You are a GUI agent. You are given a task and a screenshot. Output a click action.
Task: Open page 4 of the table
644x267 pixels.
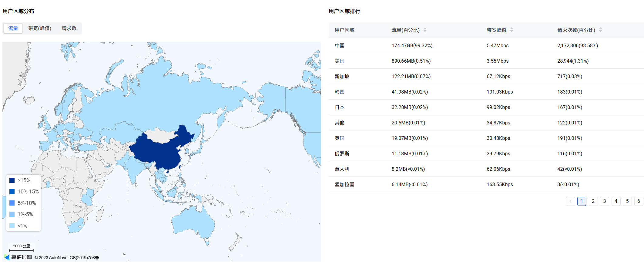(616, 201)
